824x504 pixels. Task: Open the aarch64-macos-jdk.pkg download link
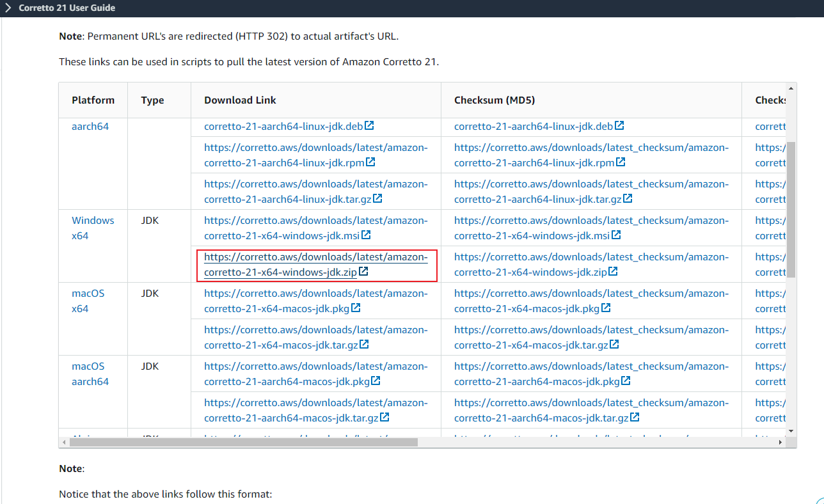click(316, 374)
